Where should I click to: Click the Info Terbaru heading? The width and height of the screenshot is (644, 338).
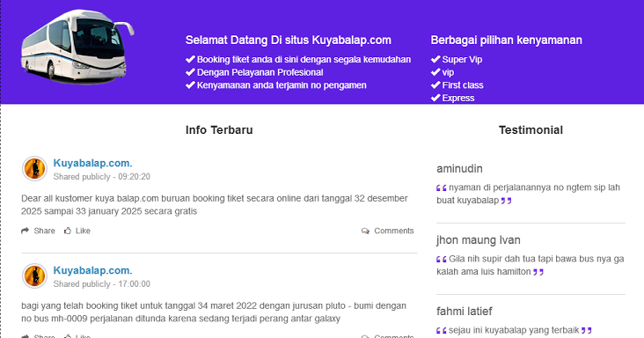coord(219,129)
